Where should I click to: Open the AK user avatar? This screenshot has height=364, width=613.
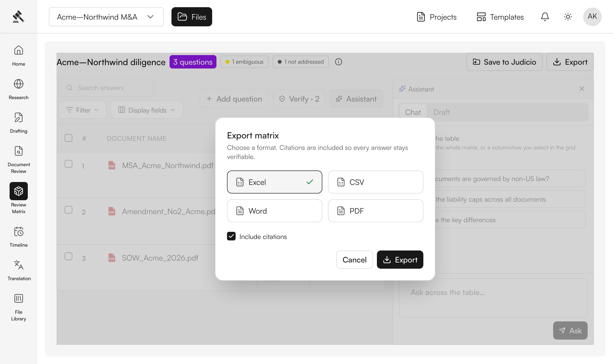[592, 17]
